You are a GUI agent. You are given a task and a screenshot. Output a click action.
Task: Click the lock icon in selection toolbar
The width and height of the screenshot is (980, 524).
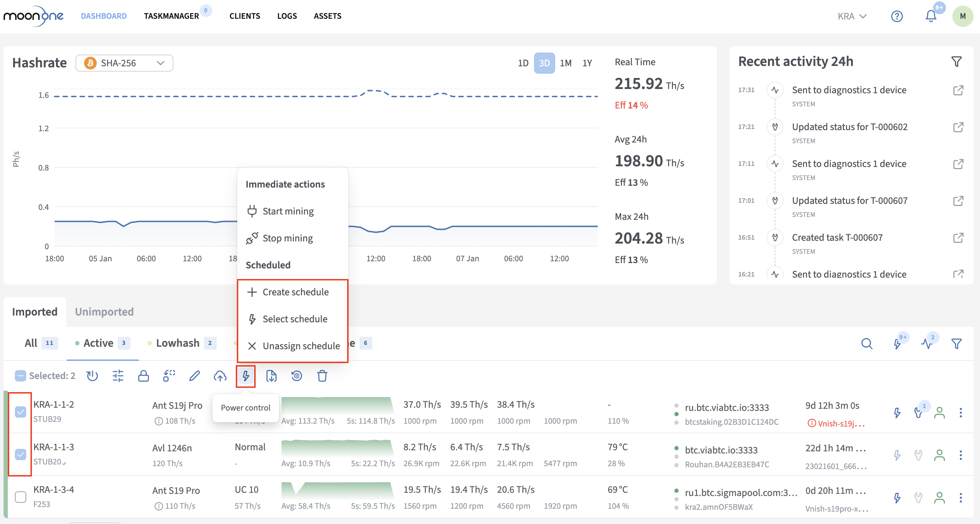pos(143,376)
